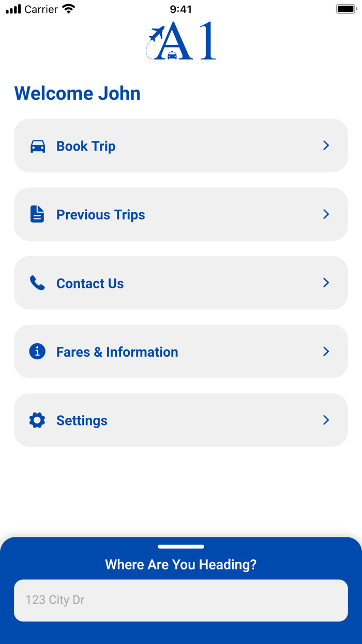Expand Book Trip using its chevron arrow
Viewport: 362px width, 644px height.
point(326,145)
